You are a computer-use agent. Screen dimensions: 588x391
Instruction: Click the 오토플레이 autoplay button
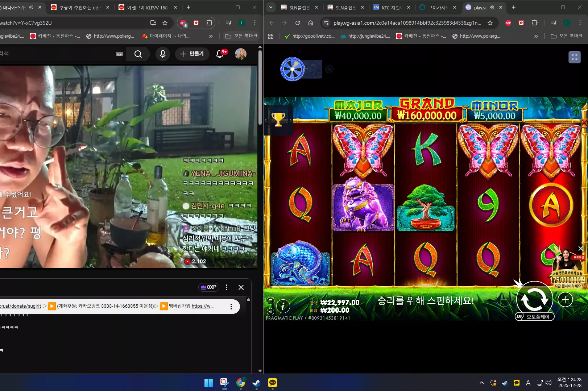(534, 317)
